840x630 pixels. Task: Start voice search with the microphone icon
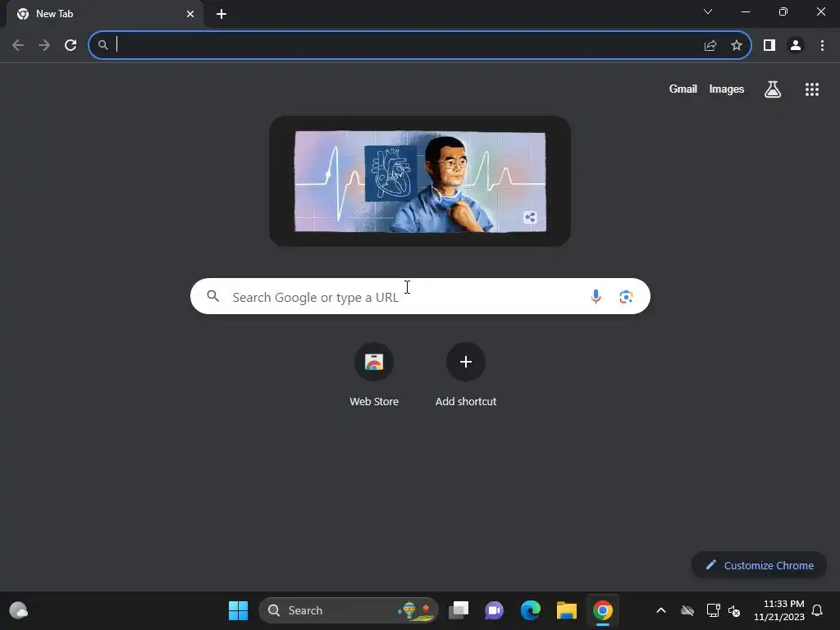(596, 296)
